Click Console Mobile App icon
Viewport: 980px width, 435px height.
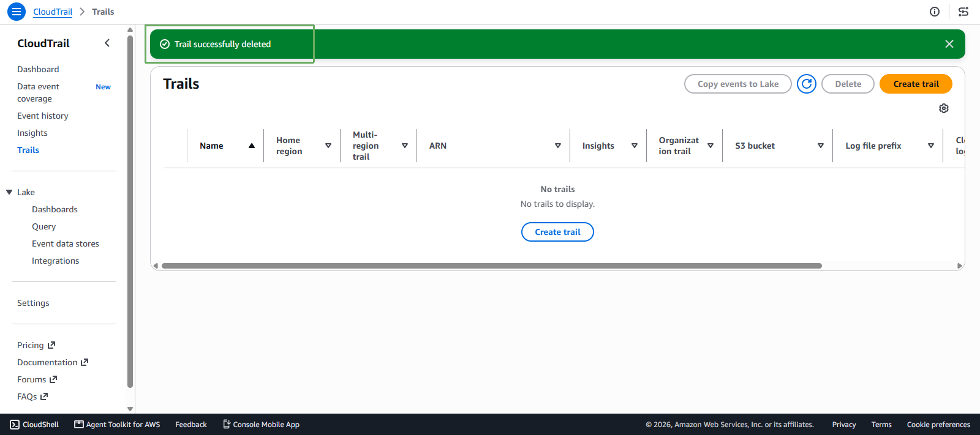227,424
